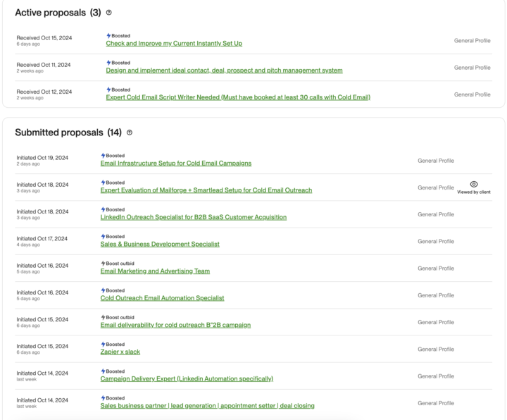Open LinkedIn Outreach Specialist for B2B SaaS proposal

(x=193, y=217)
